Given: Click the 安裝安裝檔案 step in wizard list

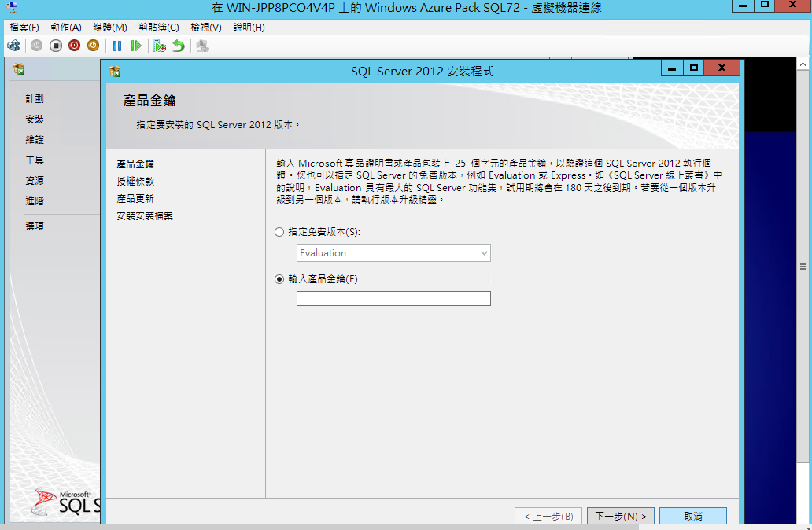Looking at the screenshot, I should pyautogui.click(x=145, y=215).
